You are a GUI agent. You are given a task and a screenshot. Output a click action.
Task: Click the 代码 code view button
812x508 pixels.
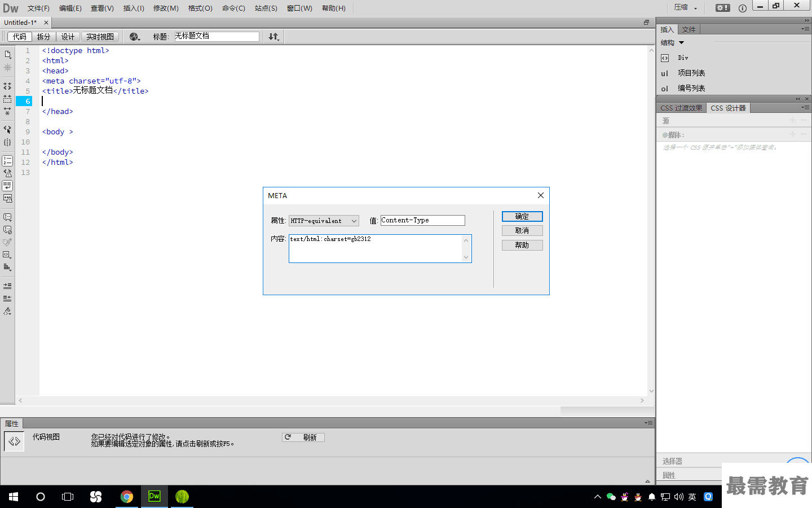(20, 37)
